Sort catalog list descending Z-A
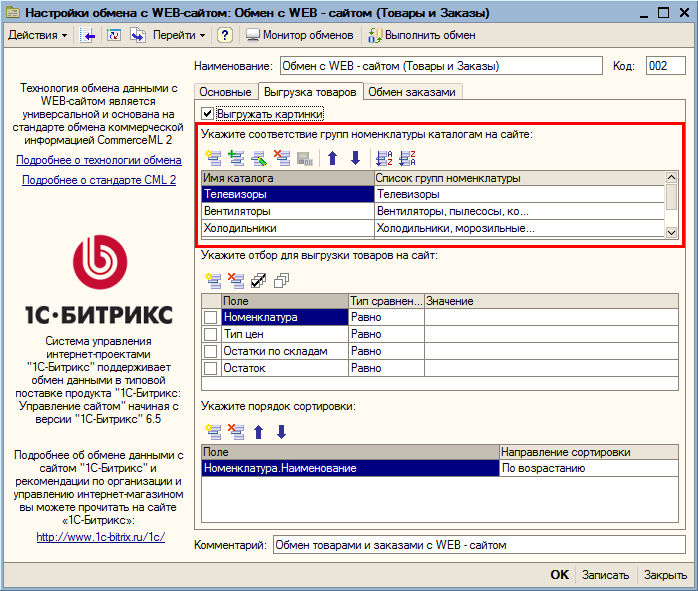The image size is (698, 591). coord(407,158)
